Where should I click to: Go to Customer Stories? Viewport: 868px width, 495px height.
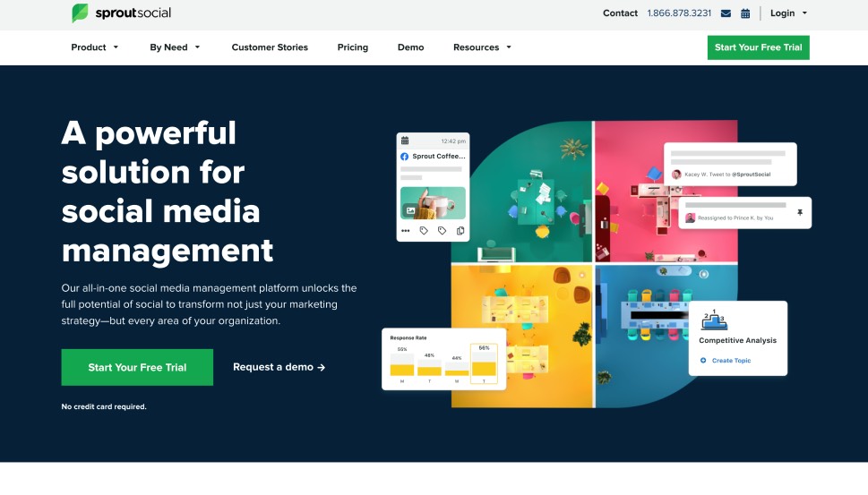(x=270, y=47)
